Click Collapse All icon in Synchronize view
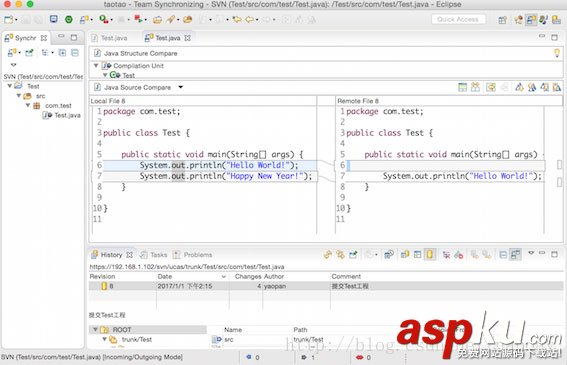567x365 pixels. pos(75,53)
